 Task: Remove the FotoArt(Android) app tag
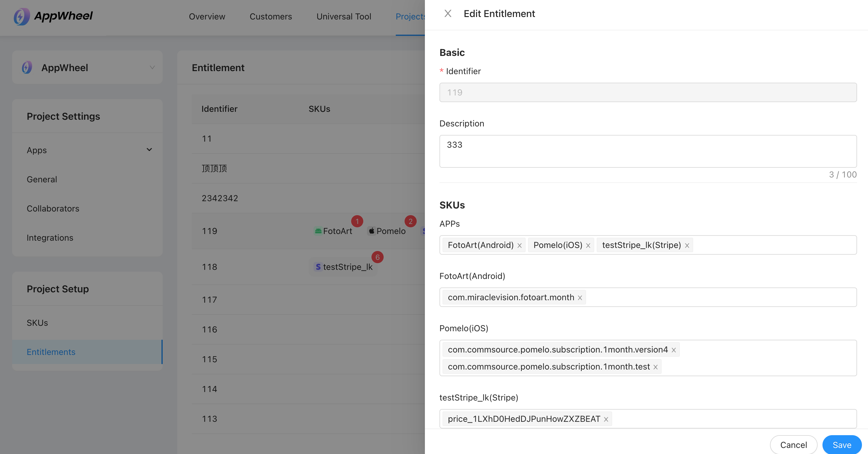click(x=520, y=246)
